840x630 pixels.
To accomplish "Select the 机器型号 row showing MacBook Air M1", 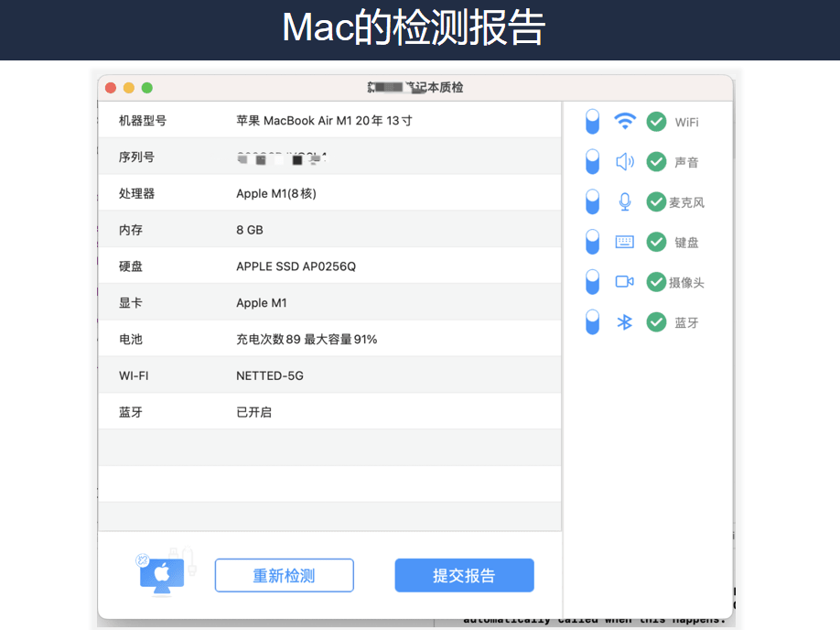I will [329, 120].
